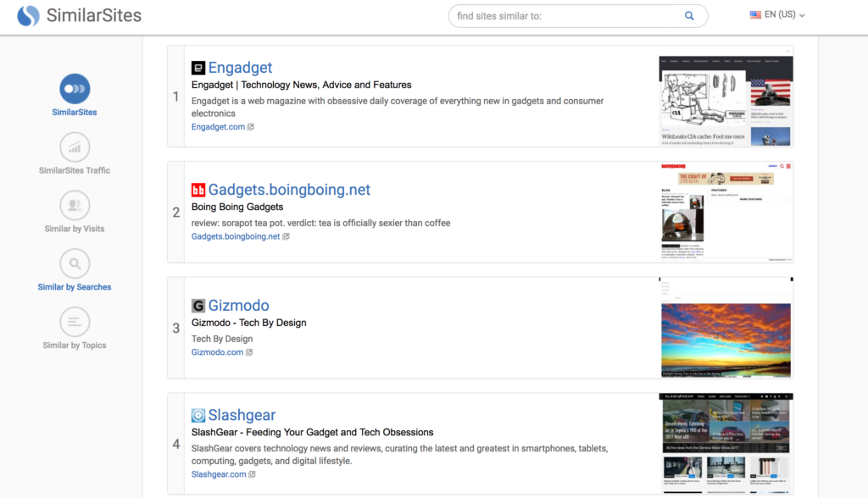Click the Similar by Visits label

point(75,229)
